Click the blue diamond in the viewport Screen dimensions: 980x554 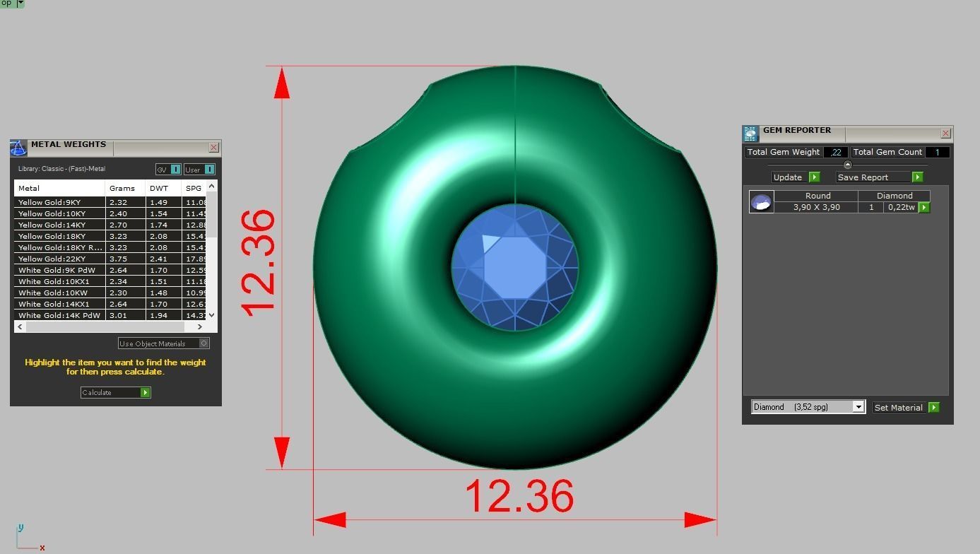pos(515,267)
